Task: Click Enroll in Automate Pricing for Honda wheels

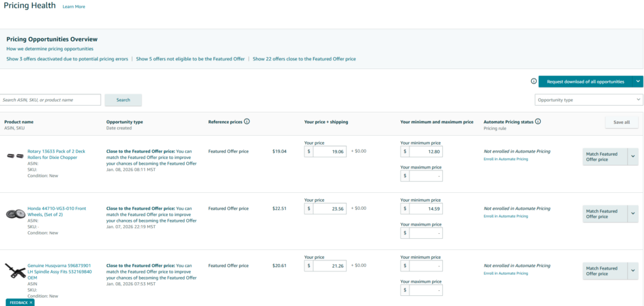Action: (506, 216)
